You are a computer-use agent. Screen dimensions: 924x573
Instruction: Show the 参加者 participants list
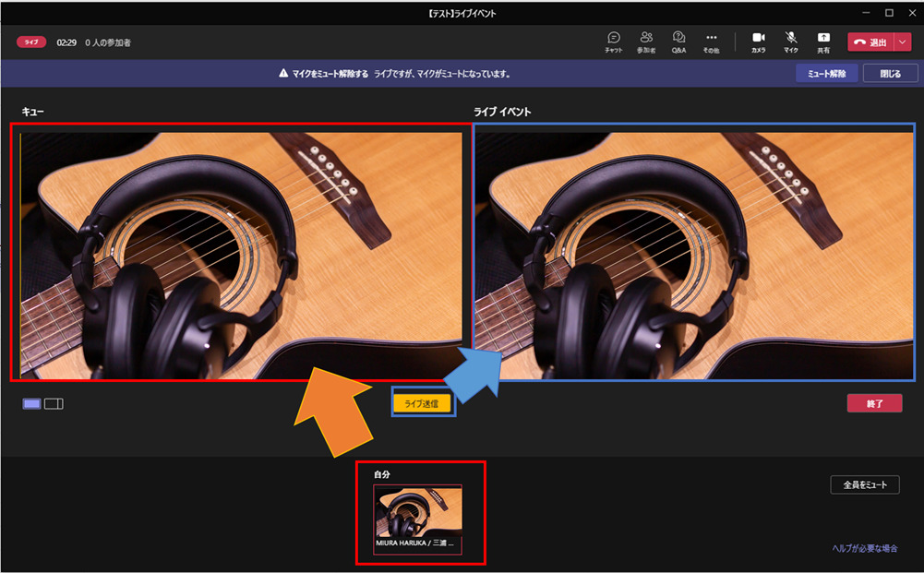[646, 42]
